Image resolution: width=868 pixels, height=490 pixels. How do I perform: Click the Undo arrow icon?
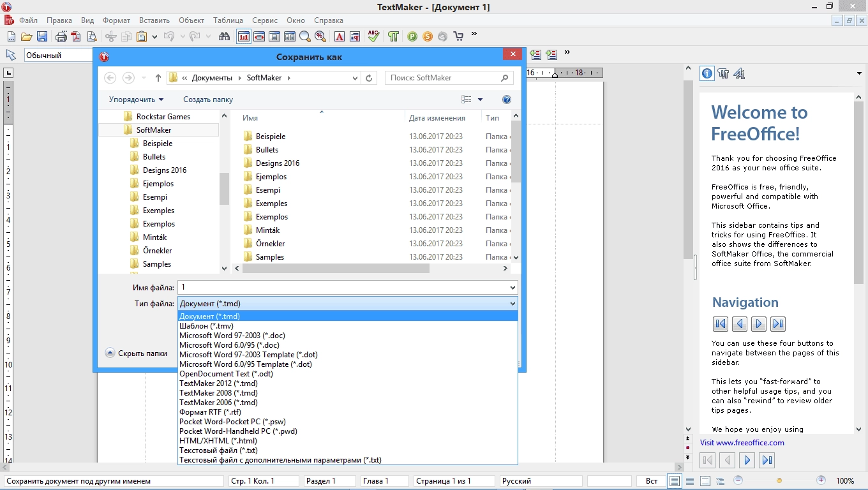click(169, 36)
